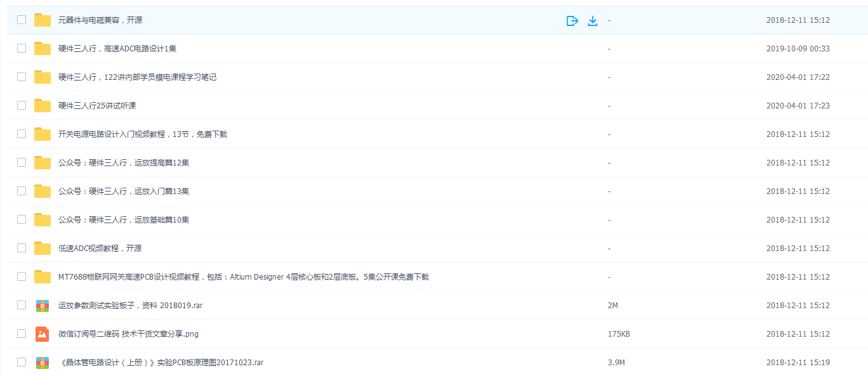Check the box for 开关电源电路设计入门视频教程
The height and width of the screenshot is (376, 868).
coord(22,134)
